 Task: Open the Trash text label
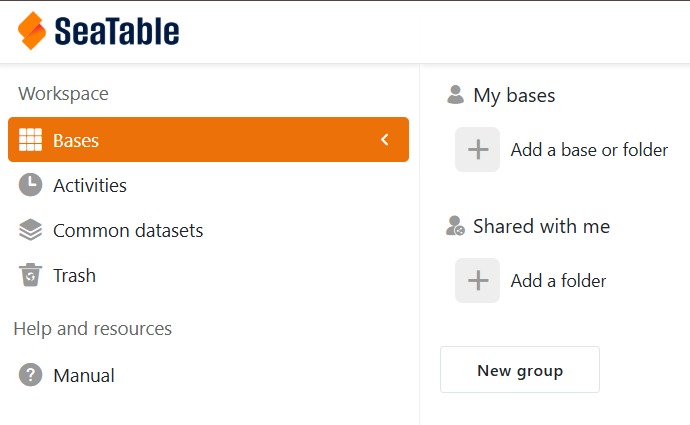(x=74, y=275)
